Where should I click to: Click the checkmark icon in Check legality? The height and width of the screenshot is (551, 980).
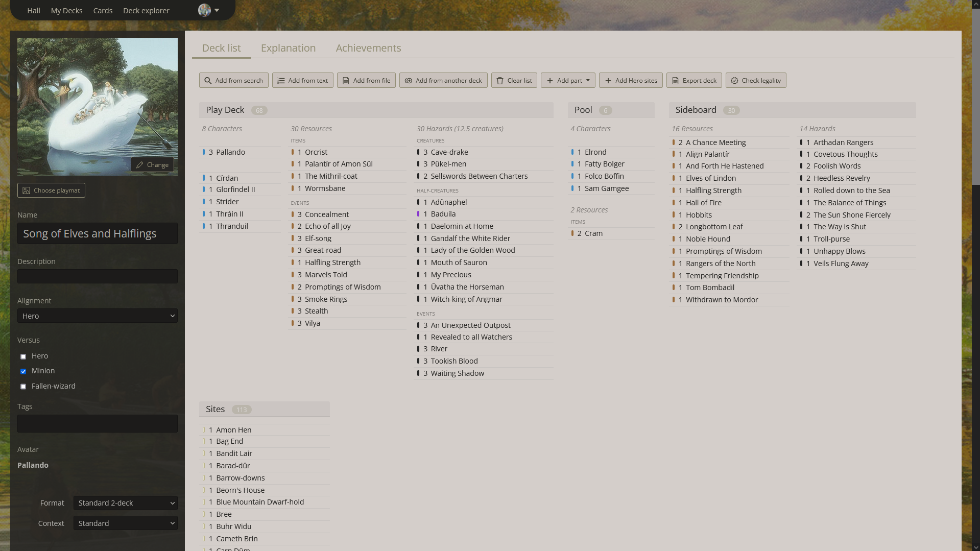pos(734,81)
